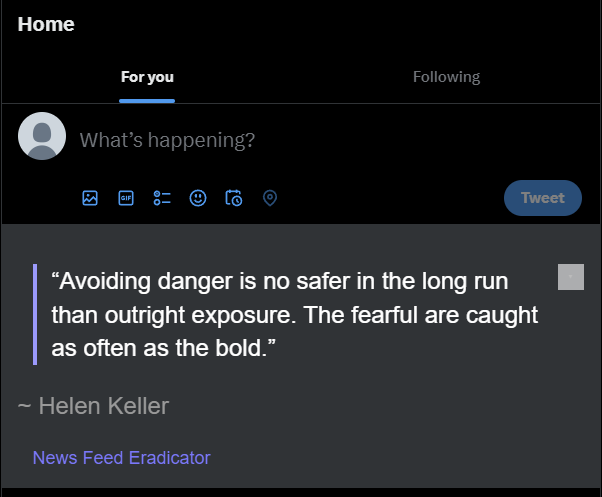Expand the quote options dropdown arrow
The image size is (602, 497).
(x=571, y=277)
